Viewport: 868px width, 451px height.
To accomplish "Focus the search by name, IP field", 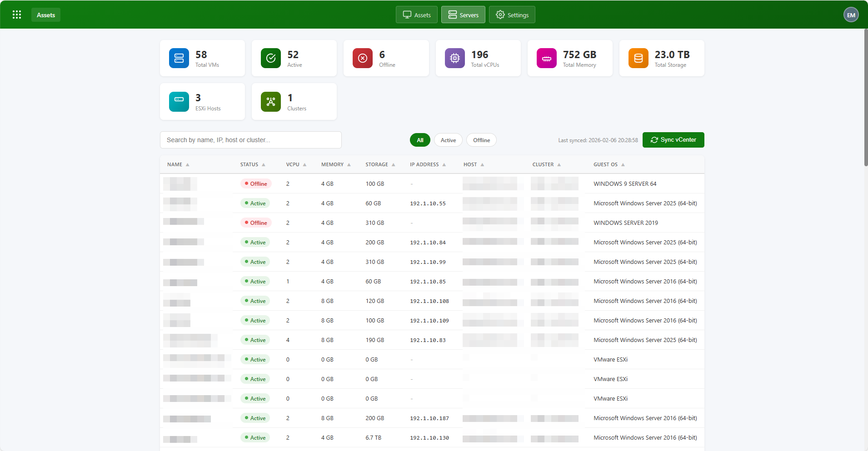I will pyautogui.click(x=251, y=140).
